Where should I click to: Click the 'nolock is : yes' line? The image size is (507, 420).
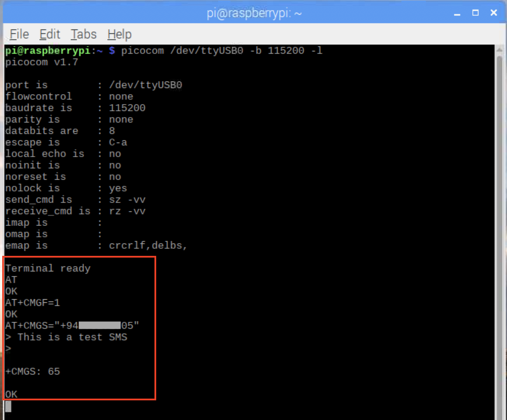click(66, 188)
